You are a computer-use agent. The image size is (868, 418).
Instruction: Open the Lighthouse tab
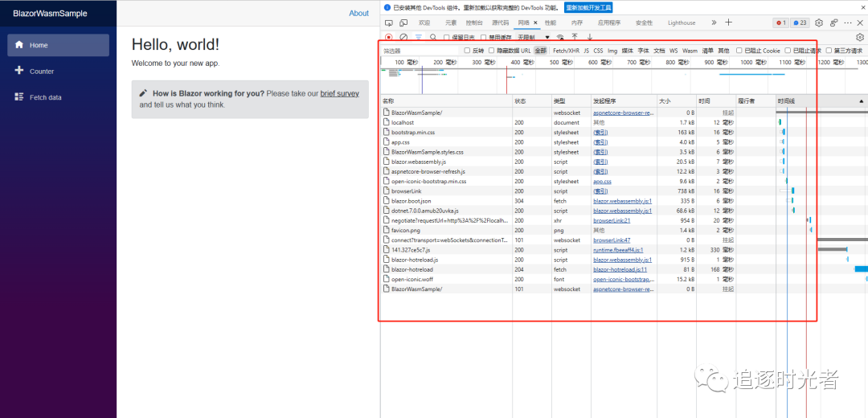681,23
